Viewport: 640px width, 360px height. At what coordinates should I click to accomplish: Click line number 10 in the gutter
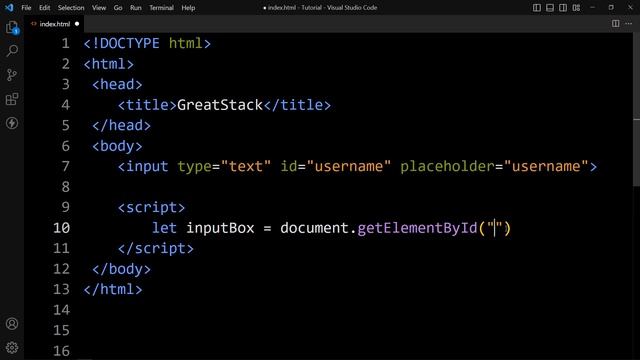point(61,228)
